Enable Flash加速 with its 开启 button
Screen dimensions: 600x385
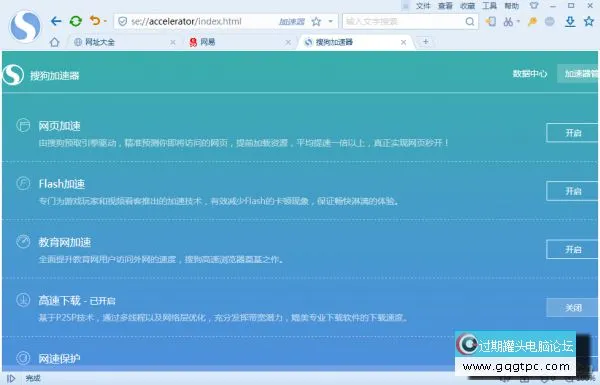click(x=572, y=191)
